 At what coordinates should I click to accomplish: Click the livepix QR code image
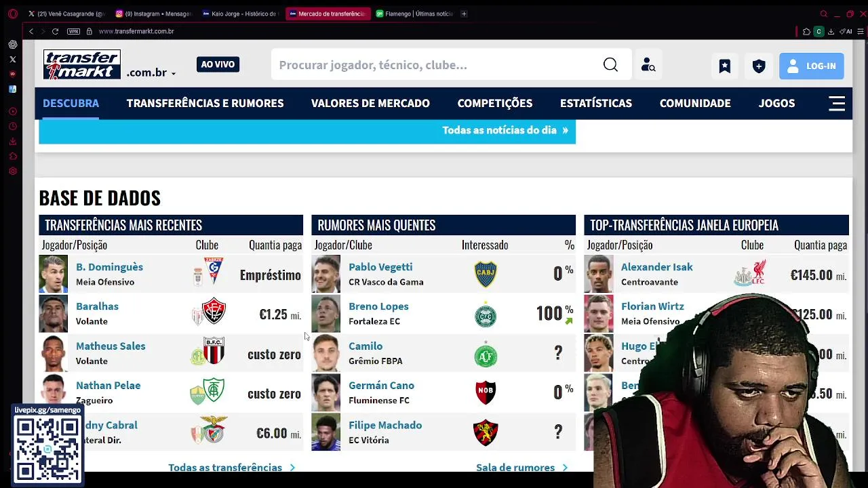(x=47, y=449)
